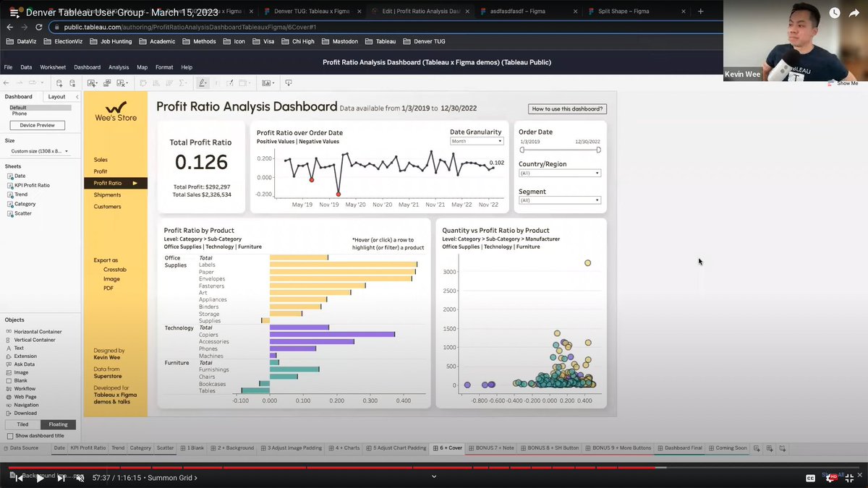Enable Show dashboard title checkbox
The width and height of the screenshot is (868, 488).
(10, 436)
